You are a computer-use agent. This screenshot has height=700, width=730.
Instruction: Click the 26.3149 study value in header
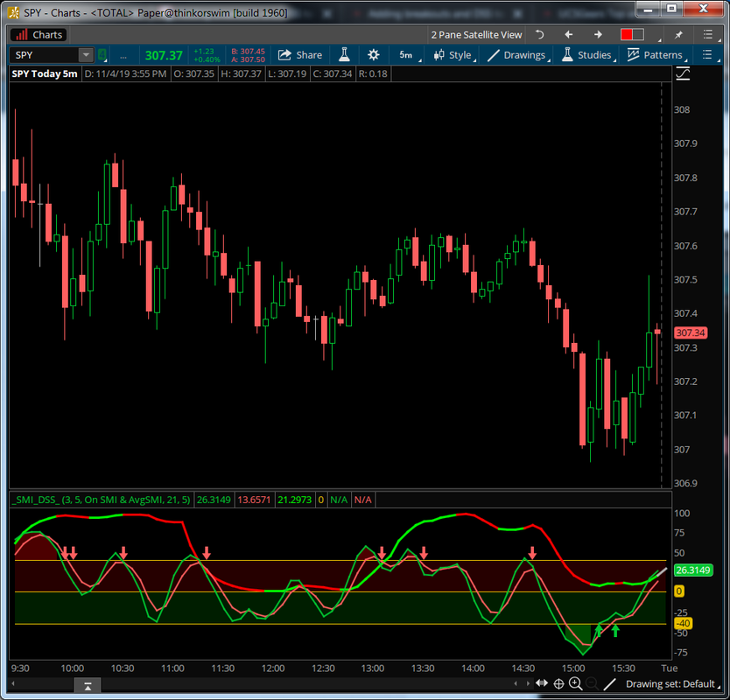214,500
